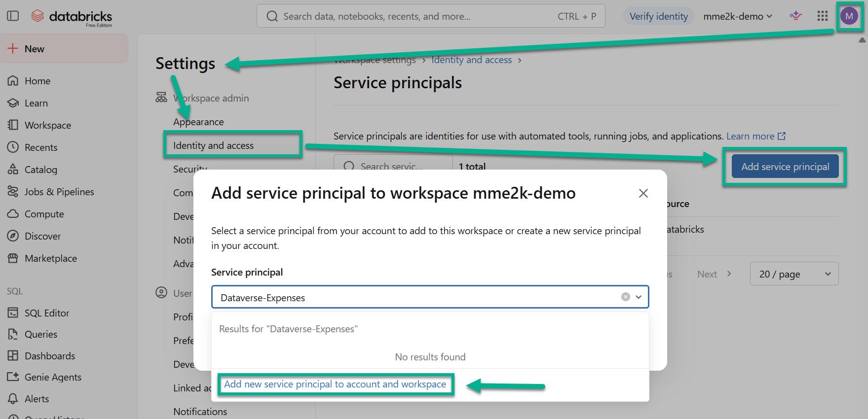The width and height of the screenshot is (868, 419).
Task: Open the Databricks Assistant sparkle icon
Action: coord(795,16)
